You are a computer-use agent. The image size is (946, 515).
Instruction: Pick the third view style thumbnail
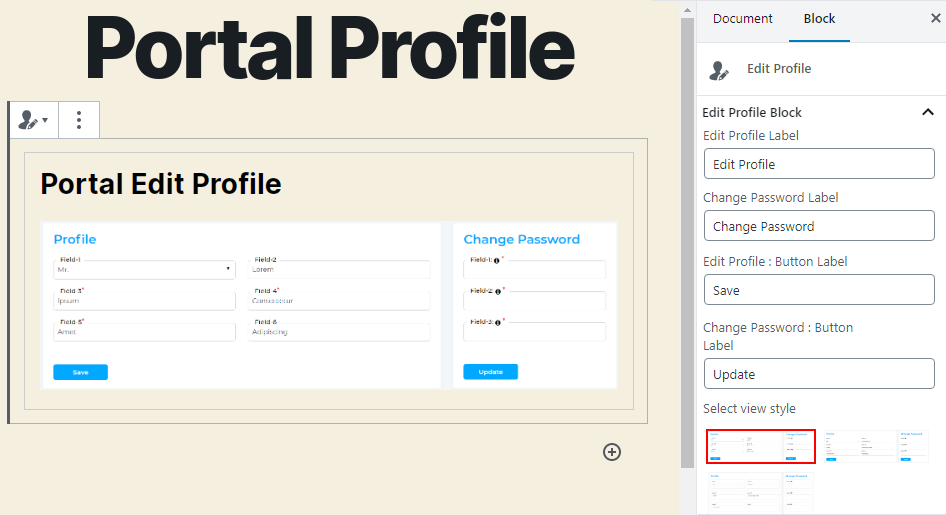(761, 492)
